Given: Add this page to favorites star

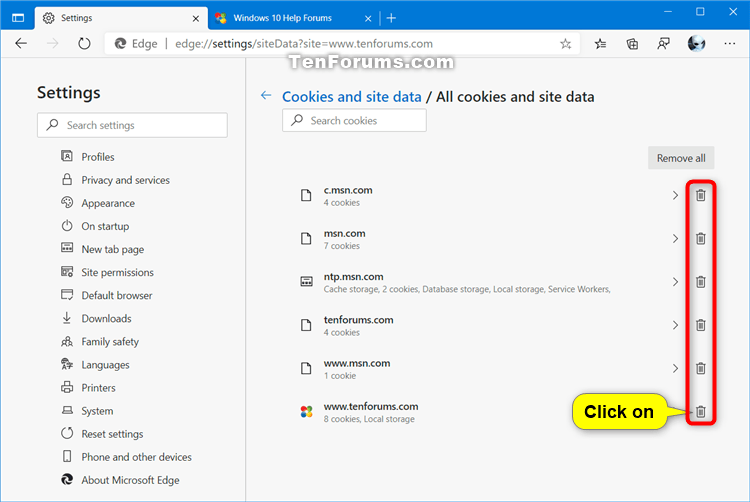Looking at the screenshot, I should (x=565, y=44).
